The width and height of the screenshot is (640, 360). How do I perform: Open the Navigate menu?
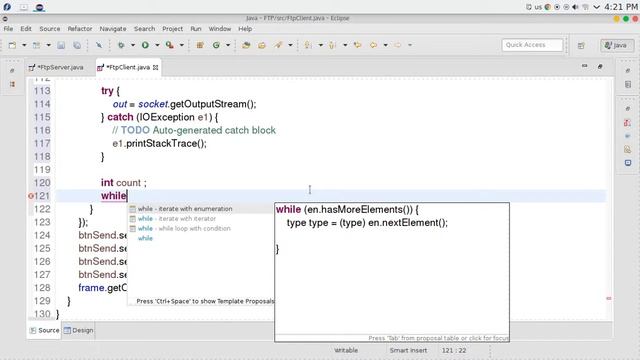(x=113, y=29)
